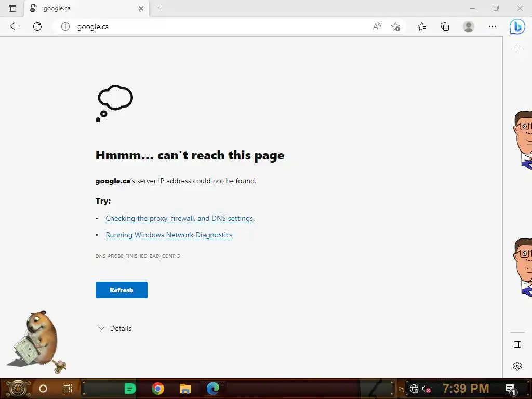Expand the Details section
Viewport: 532px width, 399px height.
115,328
